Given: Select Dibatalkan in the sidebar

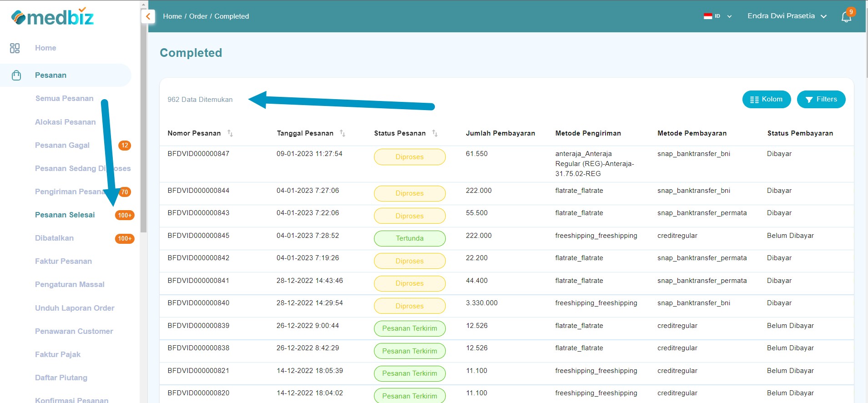Looking at the screenshot, I should pyautogui.click(x=54, y=238).
